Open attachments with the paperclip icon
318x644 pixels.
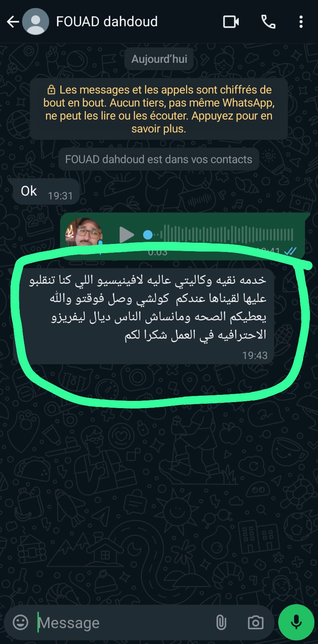click(x=221, y=622)
